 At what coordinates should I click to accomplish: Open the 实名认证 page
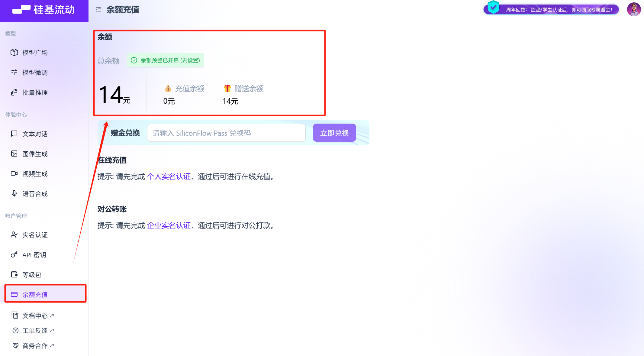tap(34, 235)
